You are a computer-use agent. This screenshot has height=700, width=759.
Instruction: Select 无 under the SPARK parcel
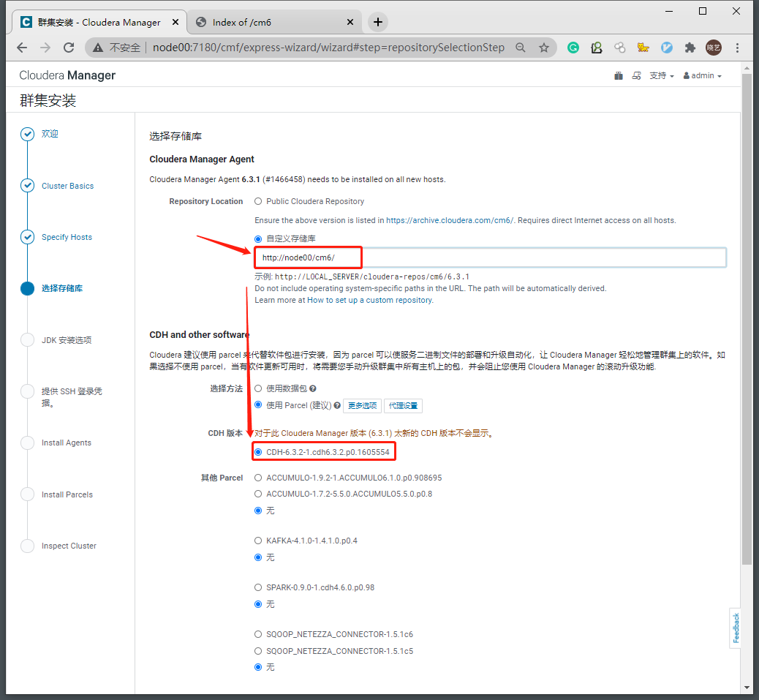click(258, 604)
